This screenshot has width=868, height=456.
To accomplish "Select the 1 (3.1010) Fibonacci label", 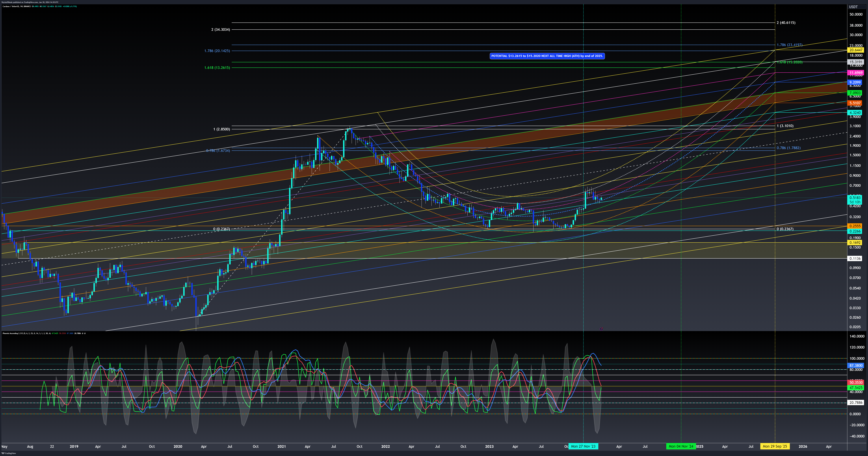I will (785, 126).
